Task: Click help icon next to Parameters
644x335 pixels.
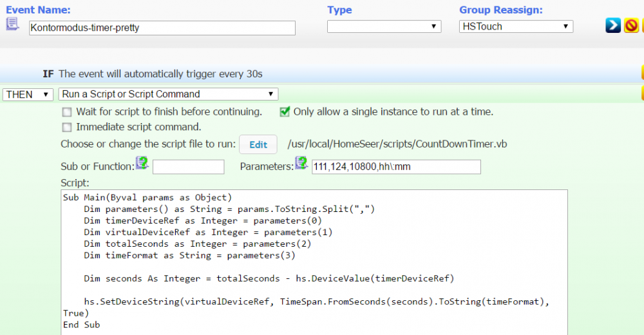Action: click(301, 162)
